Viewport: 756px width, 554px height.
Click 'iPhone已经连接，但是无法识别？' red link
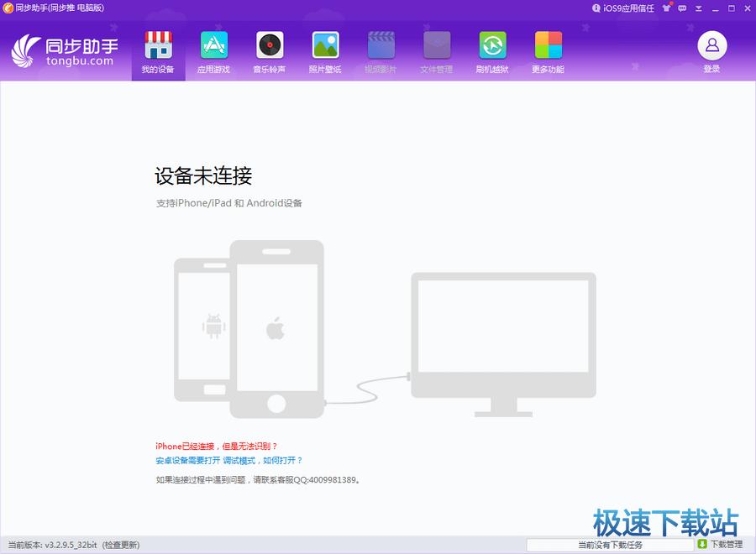tap(217, 446)
